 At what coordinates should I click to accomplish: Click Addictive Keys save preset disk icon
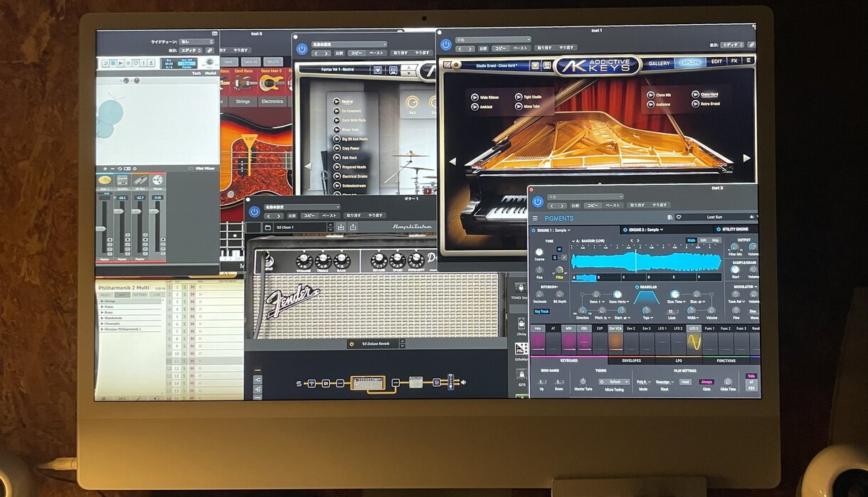click(x=546, y=65)
